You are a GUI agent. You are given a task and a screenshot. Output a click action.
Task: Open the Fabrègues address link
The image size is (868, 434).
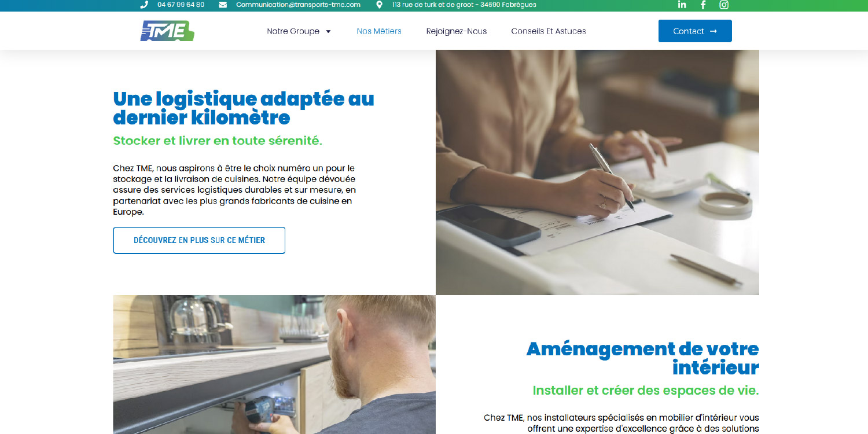464,5
